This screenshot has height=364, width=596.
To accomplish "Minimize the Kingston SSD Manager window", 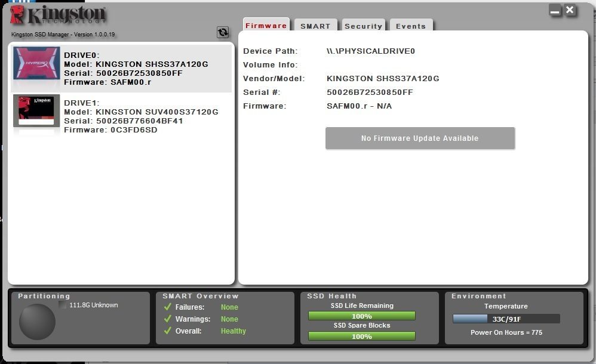I will point(555,10).
